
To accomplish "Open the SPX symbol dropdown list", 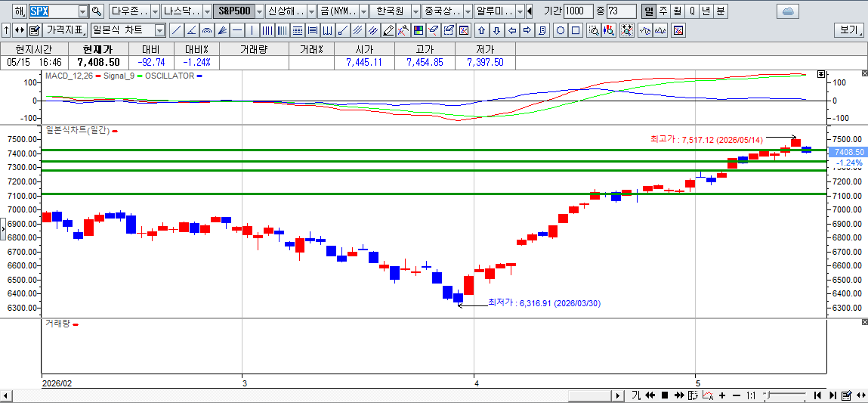I will coord(83,11).
